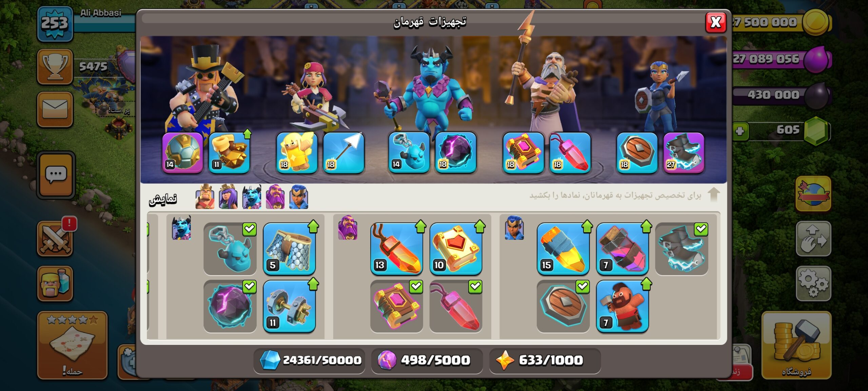Open the level 14 spiky ball slot

(x=182, y=153)
